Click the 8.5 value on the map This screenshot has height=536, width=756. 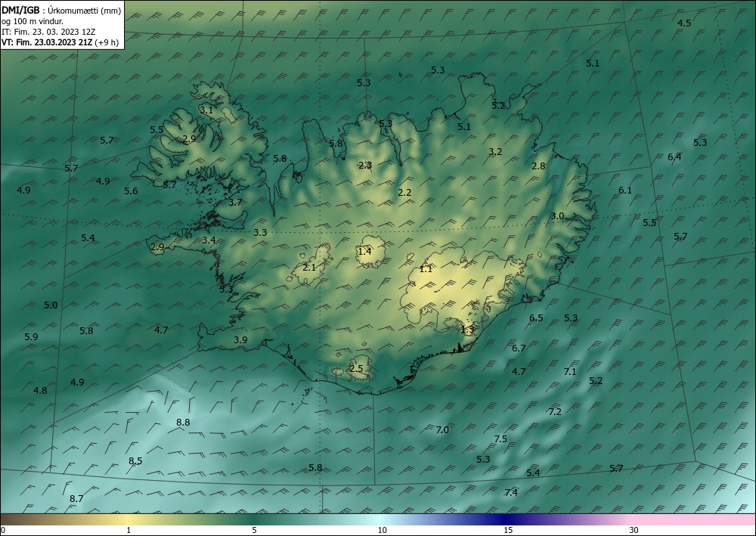[x=135, y=461]
